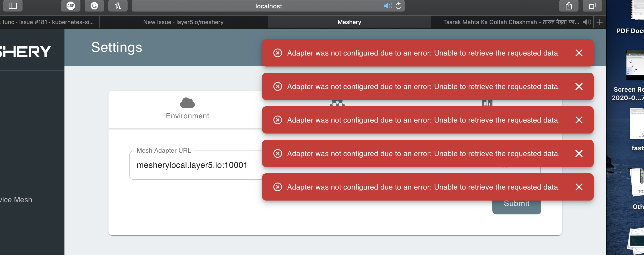Viewport: 644px width, 255px height.
Task: Dismiss the fifth adapter error notification
Action: 579,187
